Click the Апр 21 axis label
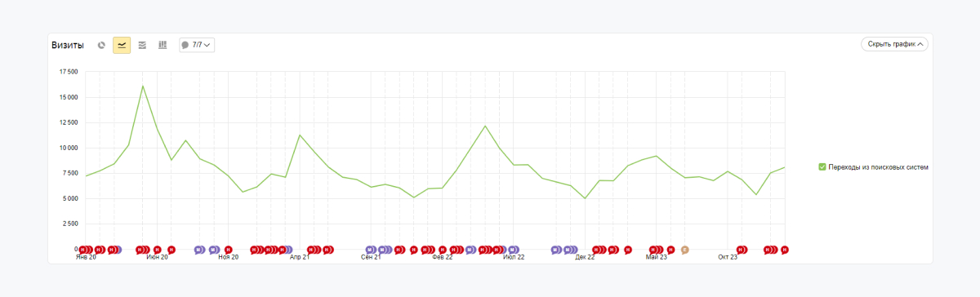Viewport: 980px width, 297px height. coord(300,257)
